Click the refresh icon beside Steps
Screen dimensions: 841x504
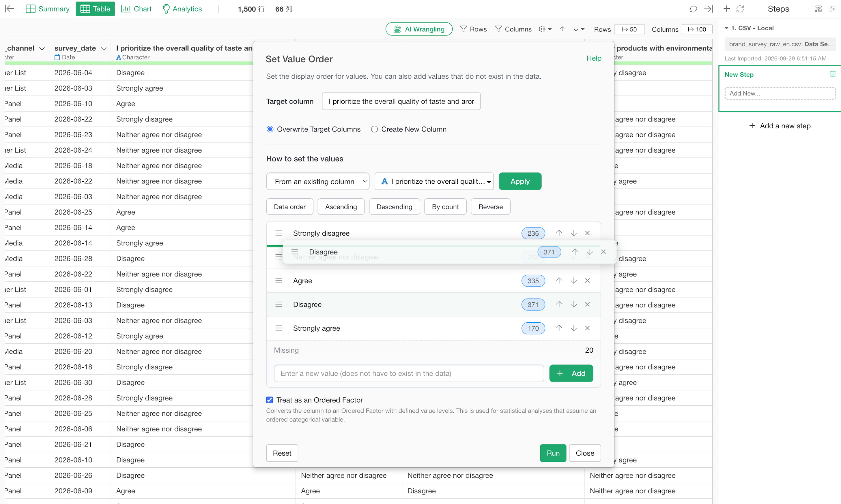740,9
